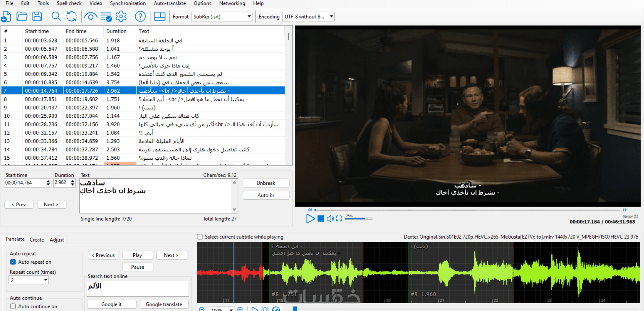Open the waveform zoom 100% dropdown
This screenshot has height=311, width=644.
[221, 309]
